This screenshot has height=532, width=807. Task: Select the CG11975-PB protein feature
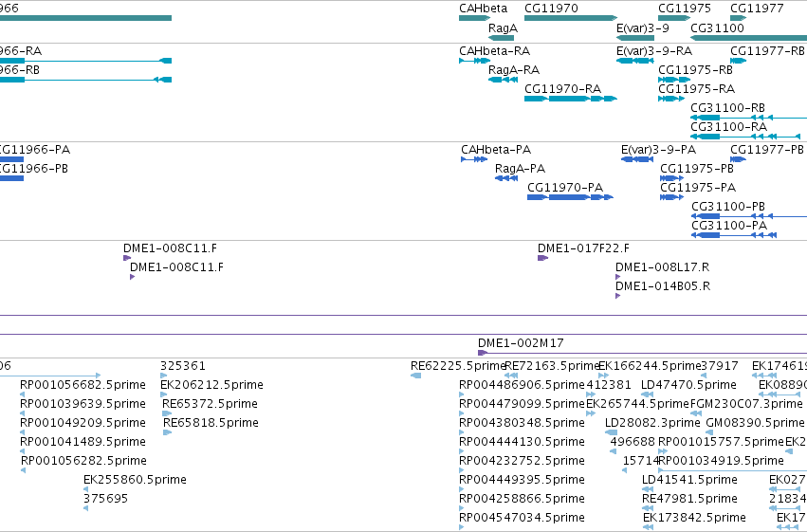(x=672, y=178)
